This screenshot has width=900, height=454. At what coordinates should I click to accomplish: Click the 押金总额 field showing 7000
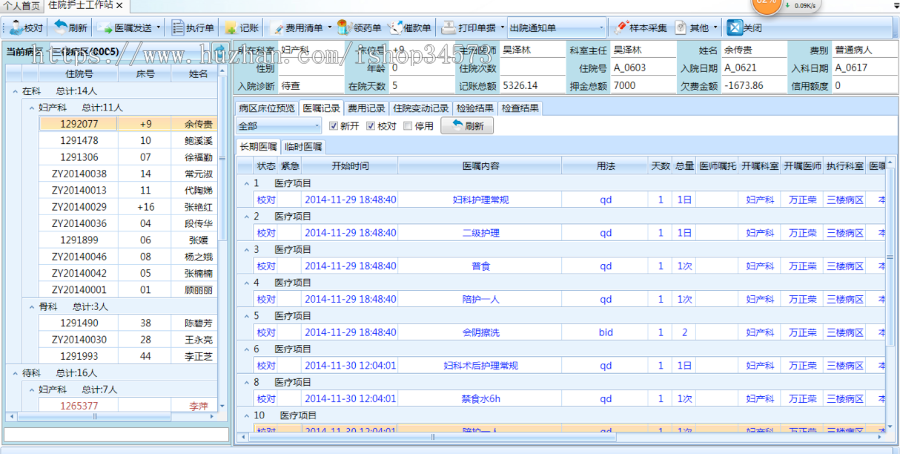643,86
